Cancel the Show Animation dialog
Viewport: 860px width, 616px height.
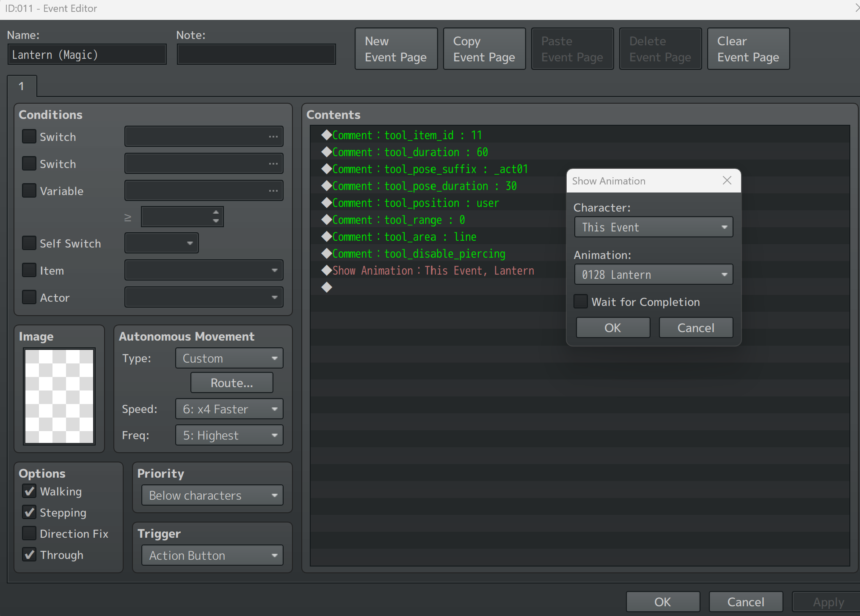[696, 328]
